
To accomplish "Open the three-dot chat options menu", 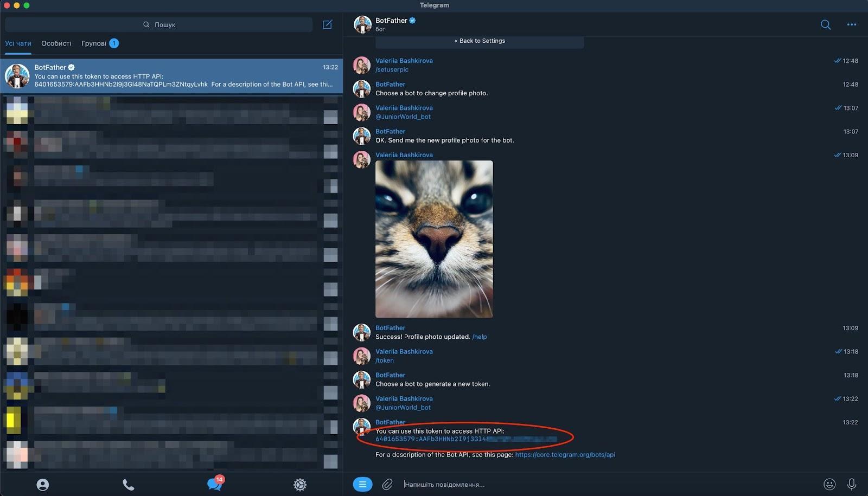I will click(x=852, y=24).
